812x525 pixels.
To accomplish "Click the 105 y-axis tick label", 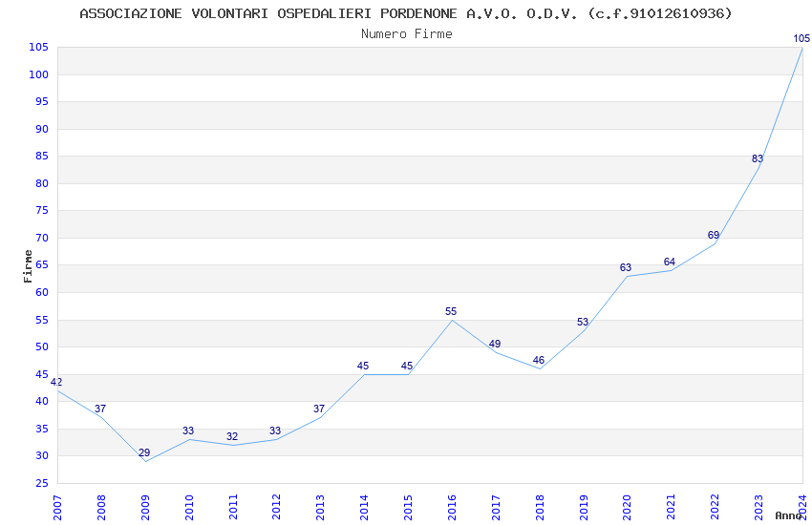I will coord(39,48).
